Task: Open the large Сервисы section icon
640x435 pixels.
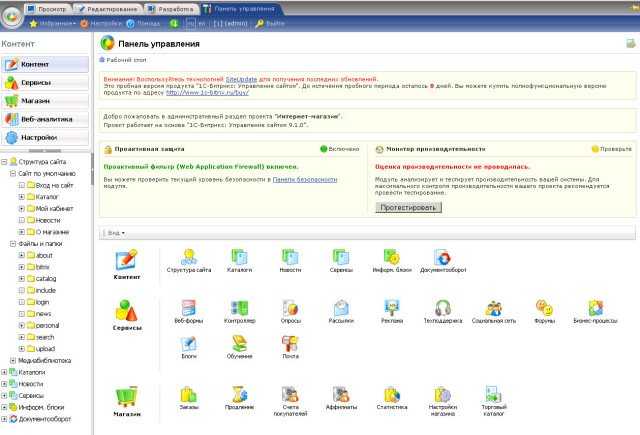Action: click(x=127, y=315)
